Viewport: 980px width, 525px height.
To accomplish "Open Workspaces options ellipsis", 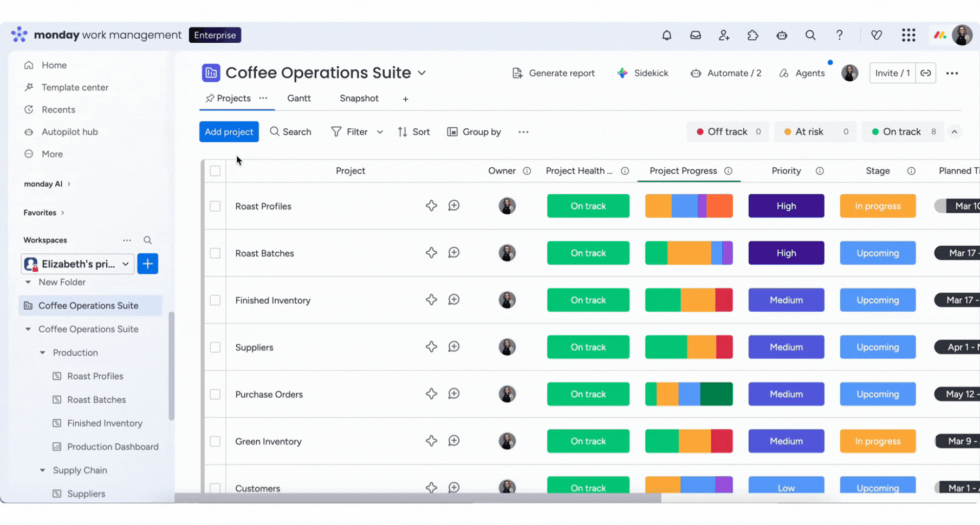I will point(127,240).
